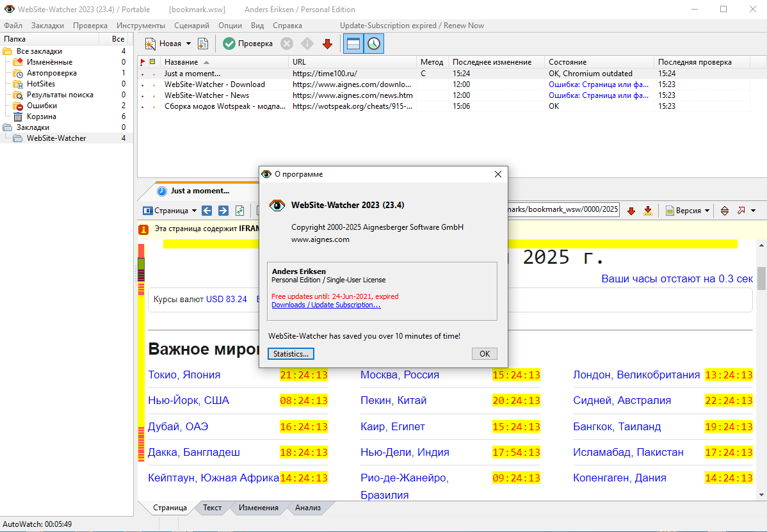Click the red down arrow in main toolbar

[327, 44]
